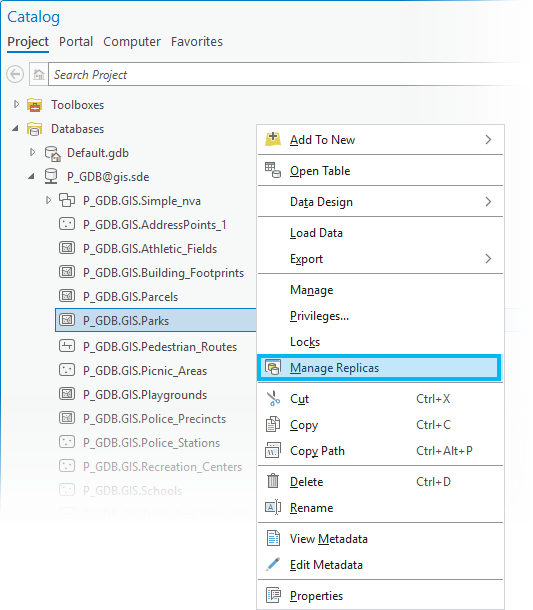Image resolution: width=533 pixels, height=610 pixels.
Task: Expand the Toolboxes node
Action: click(16, 104)
